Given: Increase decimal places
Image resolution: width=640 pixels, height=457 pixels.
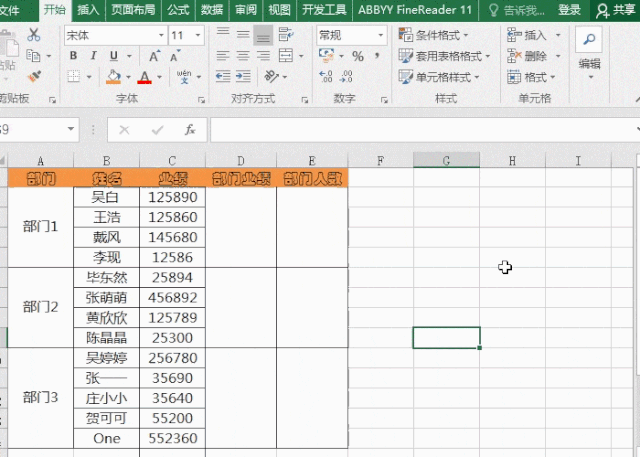Looking at the screenshot, I should (x=326, y=76).
